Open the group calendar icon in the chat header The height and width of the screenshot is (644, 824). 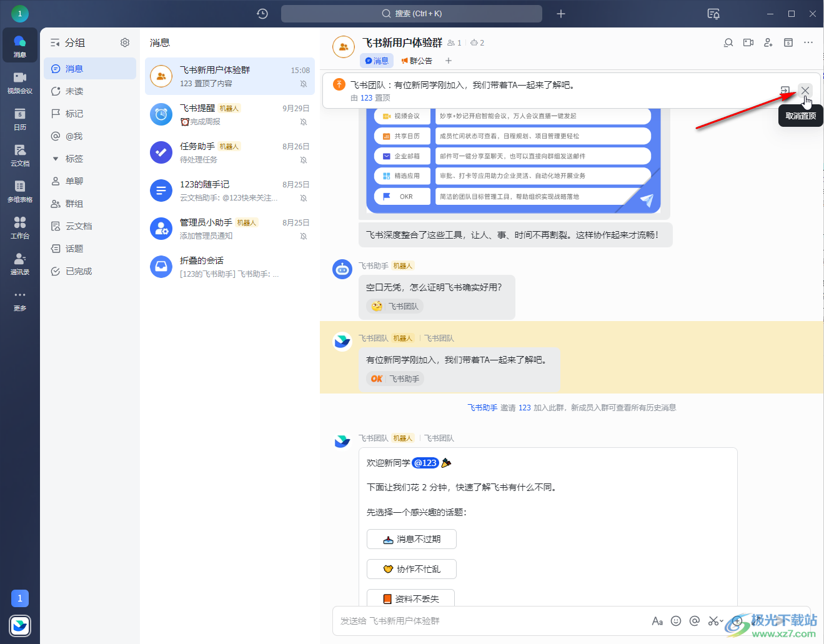tap(788, 42)
